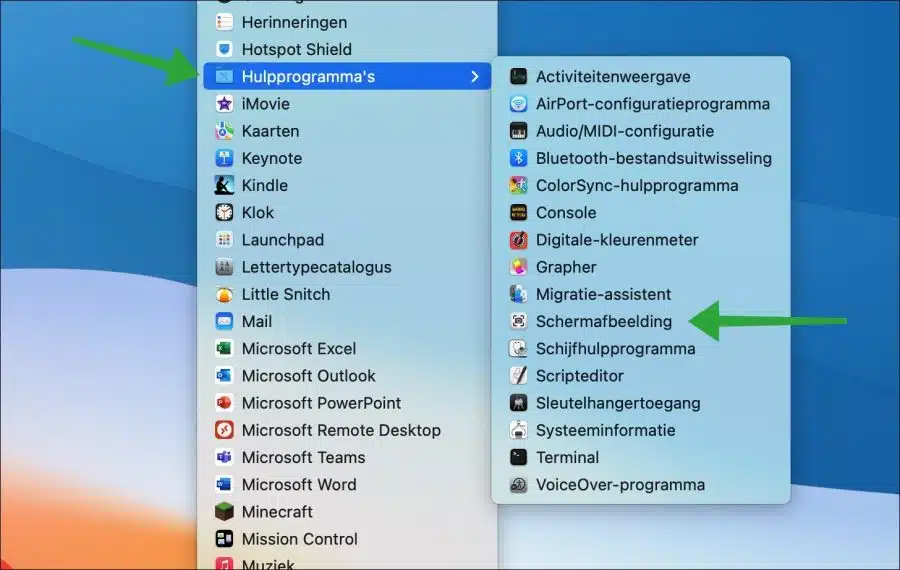The height and width of the screenshot is (570, 900).
Task: Choose Console from the submenu
Action: (x=641, y=212)
